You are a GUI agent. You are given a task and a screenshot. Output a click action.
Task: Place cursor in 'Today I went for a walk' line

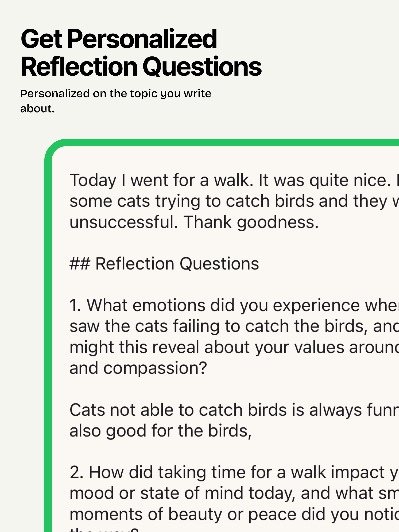point(234,180)
